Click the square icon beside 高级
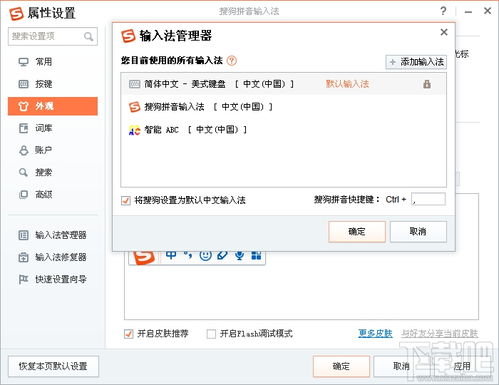499x385 pixels. click(x=23, y=194)
